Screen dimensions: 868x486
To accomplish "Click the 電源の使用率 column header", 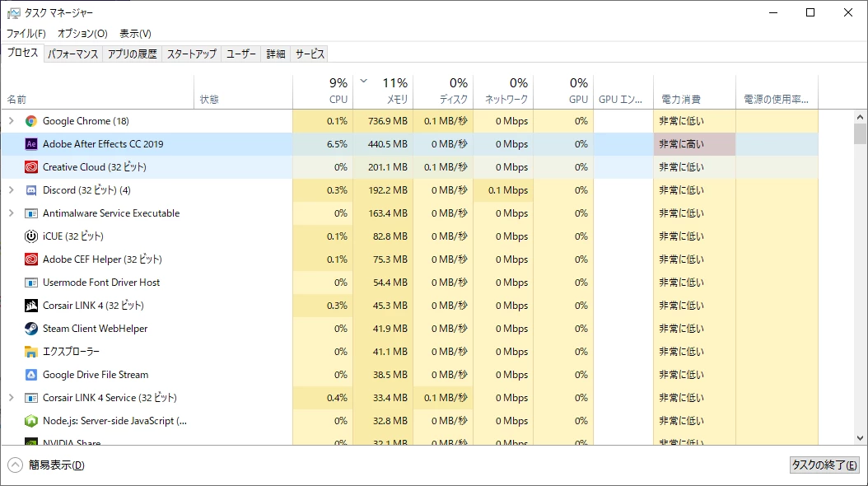I will tap(777, 92).
